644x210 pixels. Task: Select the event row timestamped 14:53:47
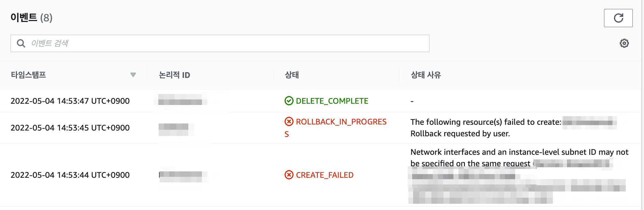(70, 101)
